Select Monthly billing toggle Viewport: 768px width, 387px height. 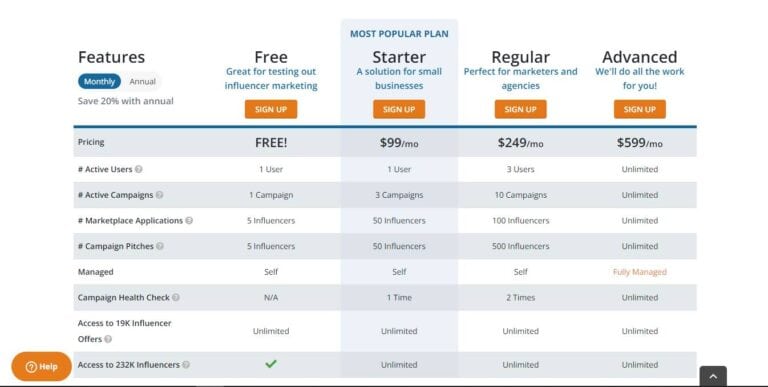coord(99,81)
